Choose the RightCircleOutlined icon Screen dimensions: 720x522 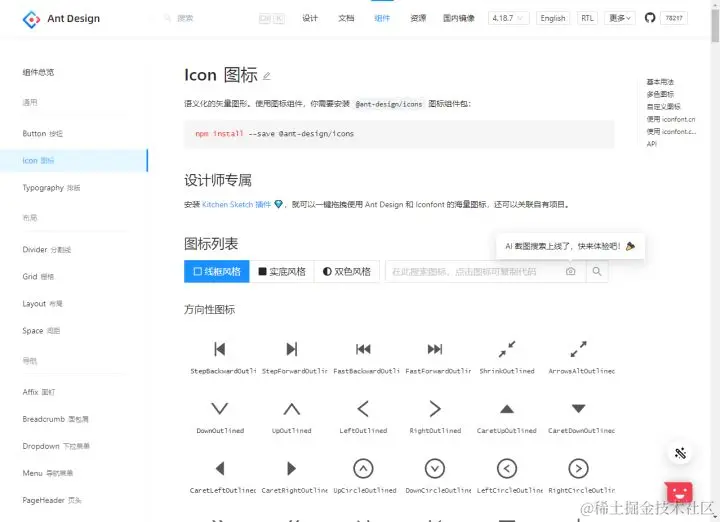(579, 469)
